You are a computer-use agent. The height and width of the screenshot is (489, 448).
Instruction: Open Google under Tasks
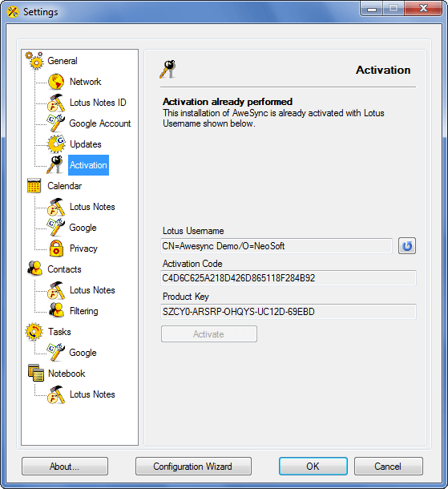pos(83,353)
